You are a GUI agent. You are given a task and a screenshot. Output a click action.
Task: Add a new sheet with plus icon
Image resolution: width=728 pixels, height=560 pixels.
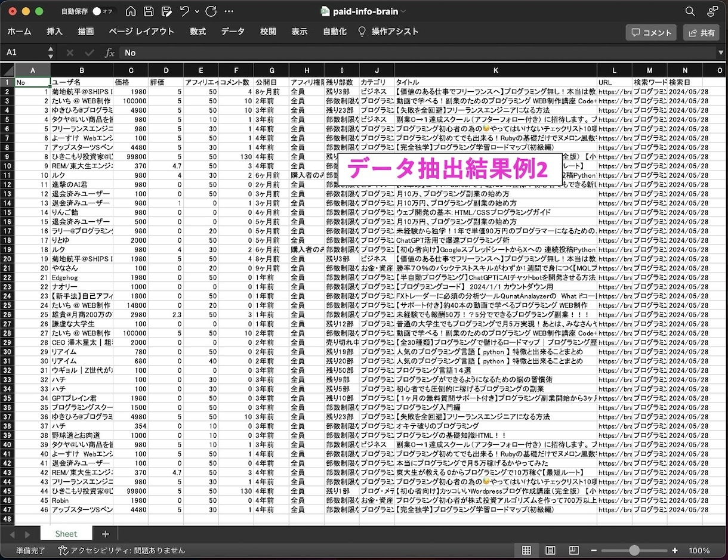(106, 534)
